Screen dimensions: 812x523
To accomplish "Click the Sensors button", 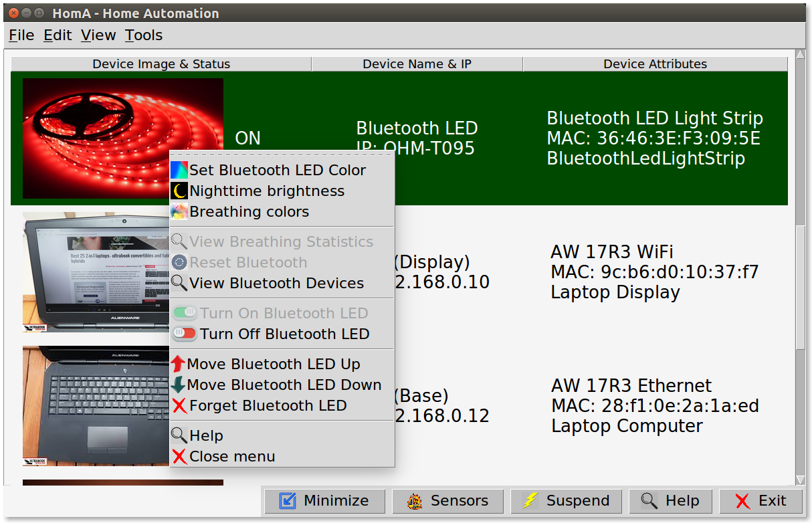I will pyautogui.click(x=447, y=501).
